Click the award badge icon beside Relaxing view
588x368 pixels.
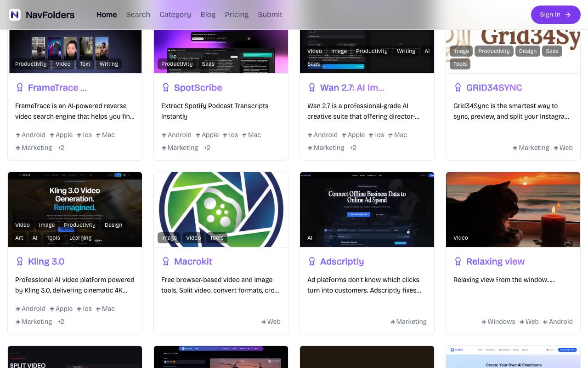458,261
